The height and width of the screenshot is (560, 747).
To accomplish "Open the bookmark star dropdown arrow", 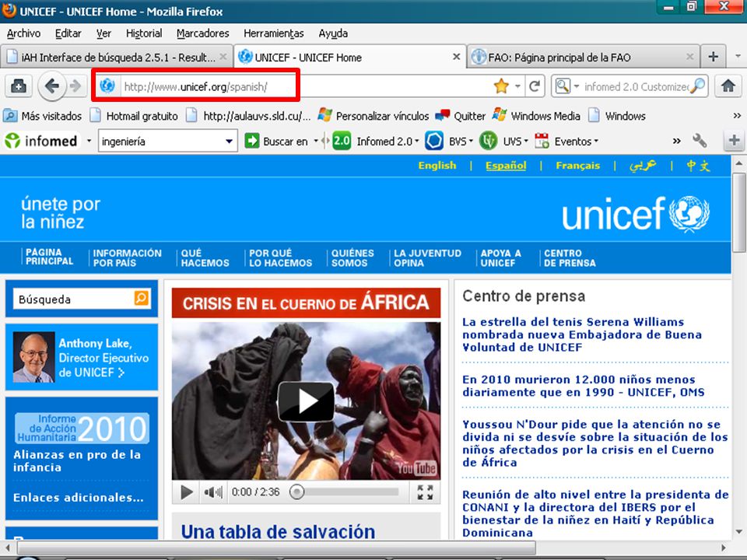I will [x=517, y=86].
